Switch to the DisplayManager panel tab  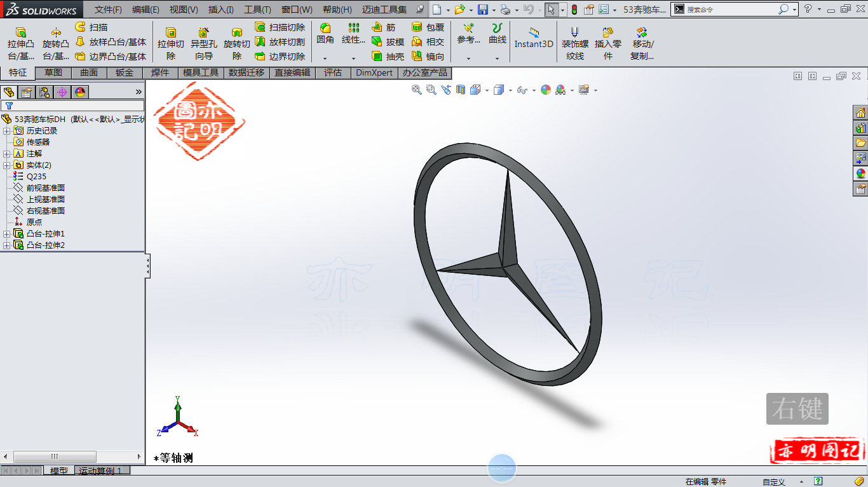coord(79,92)
